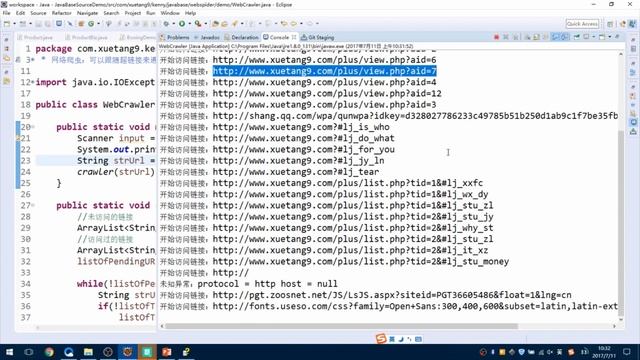This screenshot has height=360, width=640.
Task: Open the File menu
Action: click(x=6, y=13)
